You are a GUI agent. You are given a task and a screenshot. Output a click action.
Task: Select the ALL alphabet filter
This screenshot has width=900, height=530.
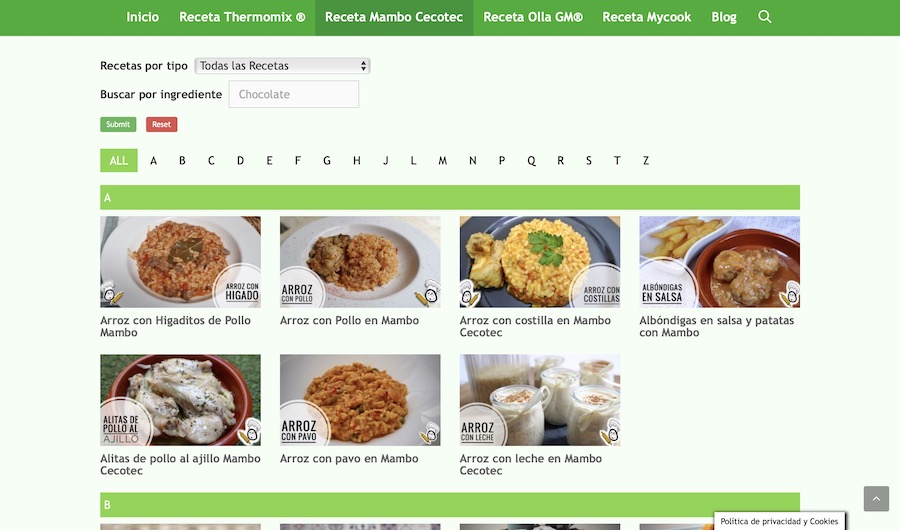click(119, 161)
